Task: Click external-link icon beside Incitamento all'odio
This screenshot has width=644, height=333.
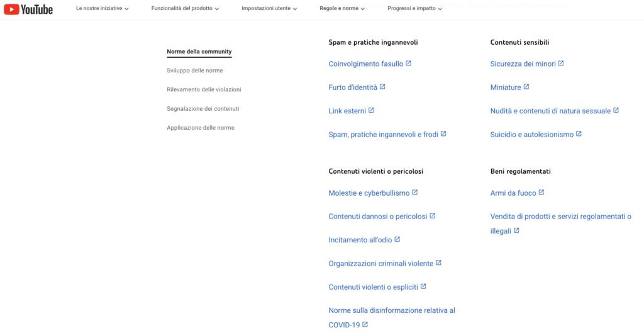Action: [x=397, y=239]
